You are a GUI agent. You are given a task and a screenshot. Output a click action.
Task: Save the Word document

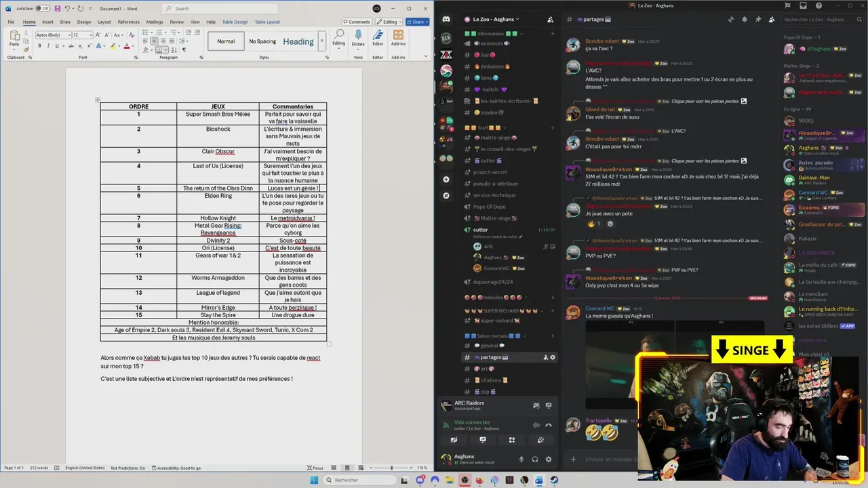58,8
